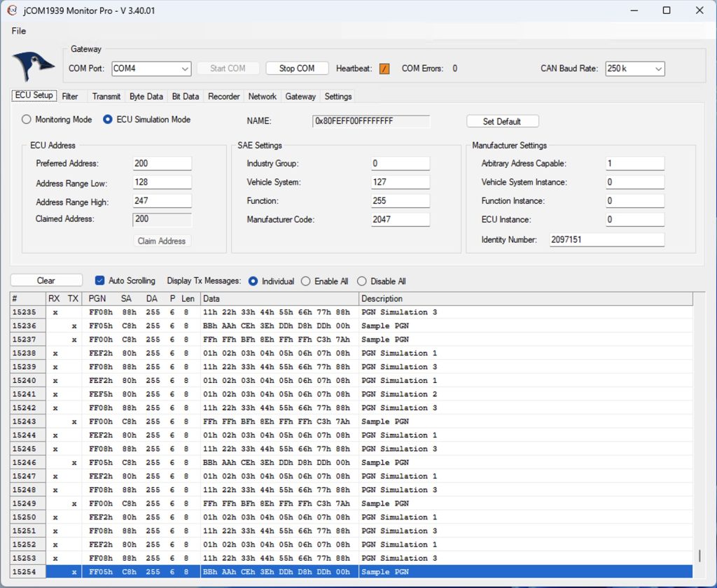Click the Claim Address button
The width and height of the screenshot is (717, 588).
(x=162, y=241)
